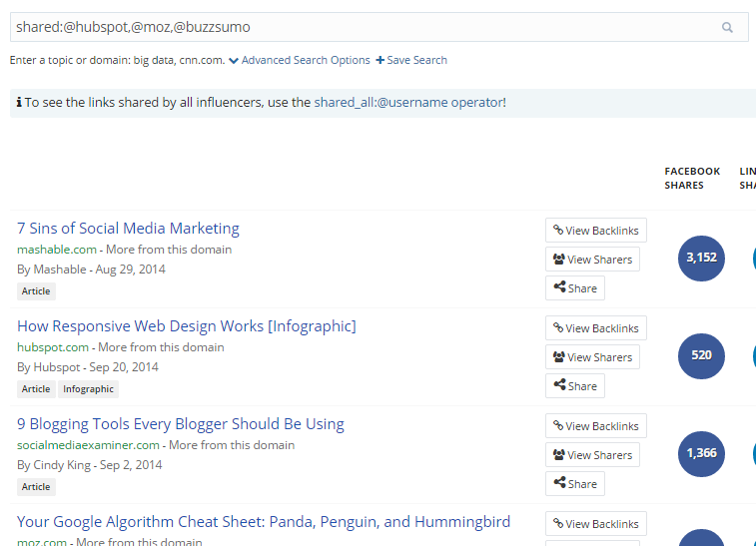View sharers of 9 Blogging Tools article

[592, 455]
